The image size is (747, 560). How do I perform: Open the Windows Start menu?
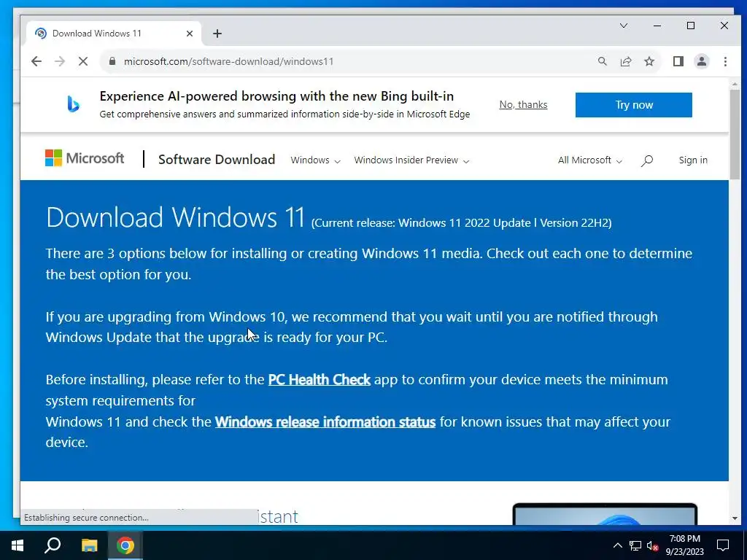click(18, 545)
